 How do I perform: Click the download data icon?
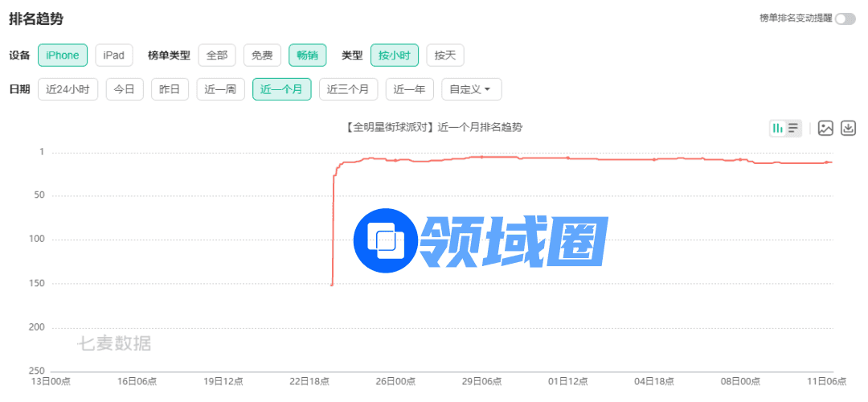coord(849,128)
